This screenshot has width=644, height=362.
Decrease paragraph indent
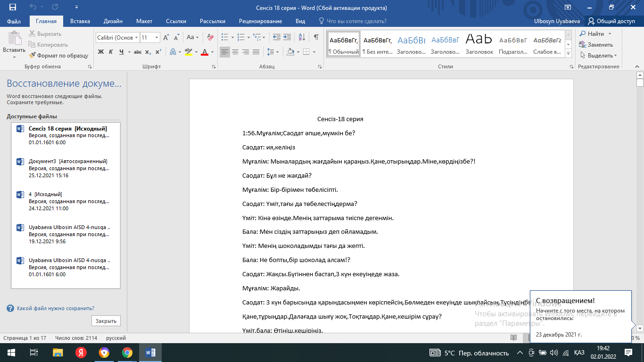pos(277,37)
